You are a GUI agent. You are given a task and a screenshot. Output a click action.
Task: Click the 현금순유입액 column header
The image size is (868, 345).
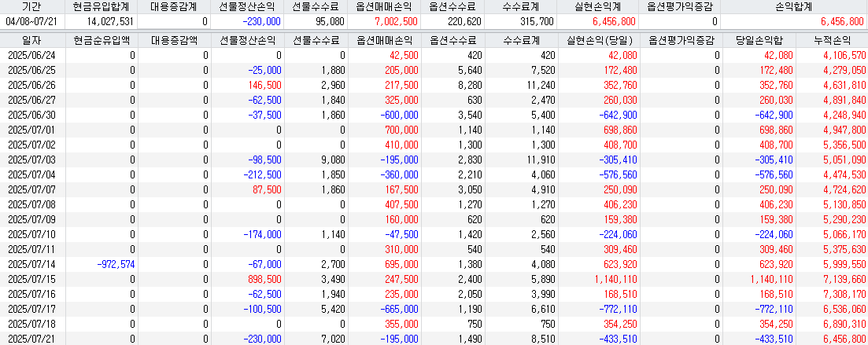tap(101, 40)
